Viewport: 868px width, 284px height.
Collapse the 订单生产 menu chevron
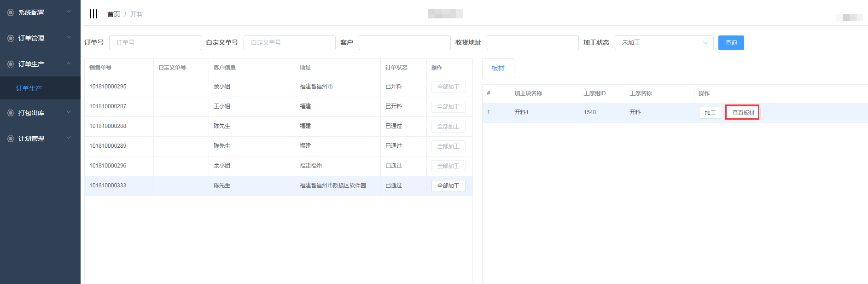pos(69,64)
